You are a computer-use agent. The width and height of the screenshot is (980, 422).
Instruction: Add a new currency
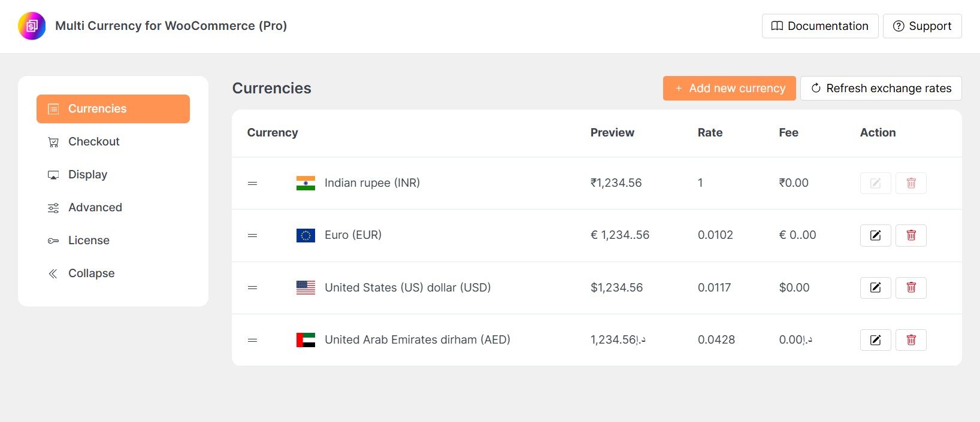[729, 89]
